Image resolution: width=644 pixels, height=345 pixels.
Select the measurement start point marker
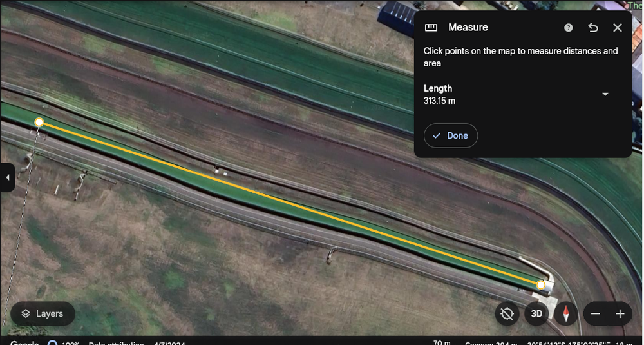click(x=39, y=122)
